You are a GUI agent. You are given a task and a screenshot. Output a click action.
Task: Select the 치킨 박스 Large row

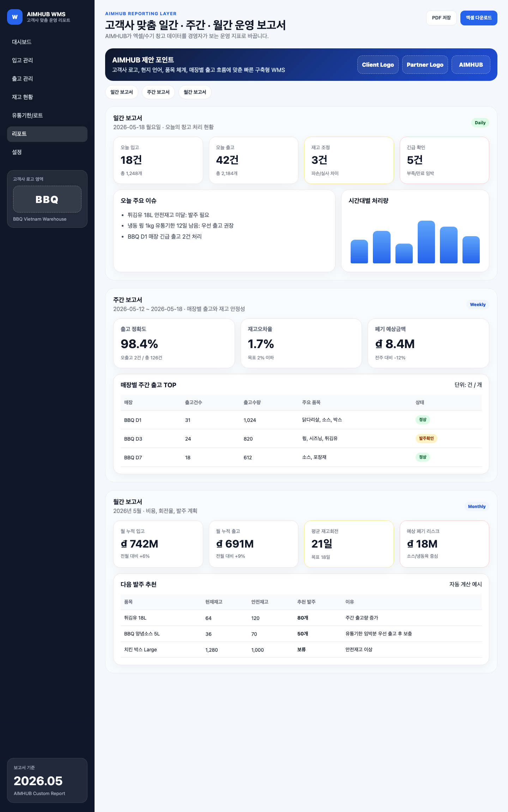coord(301,650)
